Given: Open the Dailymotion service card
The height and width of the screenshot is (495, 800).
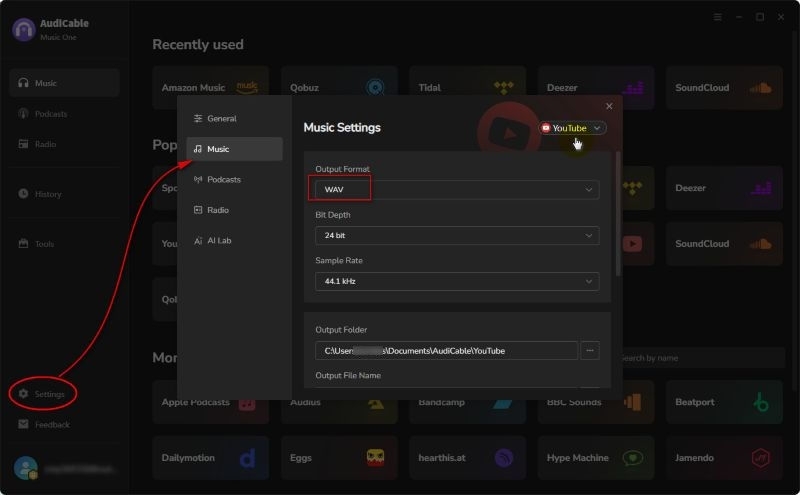Looking at the screenshot, I should click(210, 458).
